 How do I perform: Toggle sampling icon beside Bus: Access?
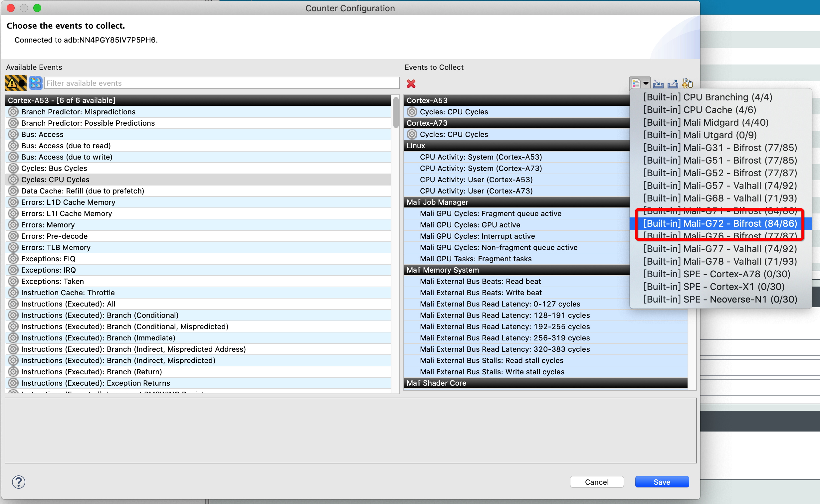pyautogui.click(x=13, y=134)
